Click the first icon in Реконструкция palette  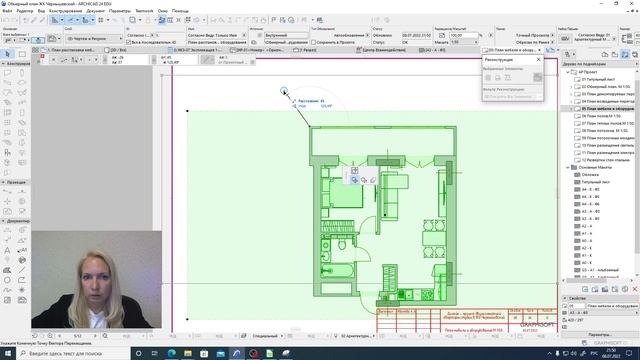point(488,77)
